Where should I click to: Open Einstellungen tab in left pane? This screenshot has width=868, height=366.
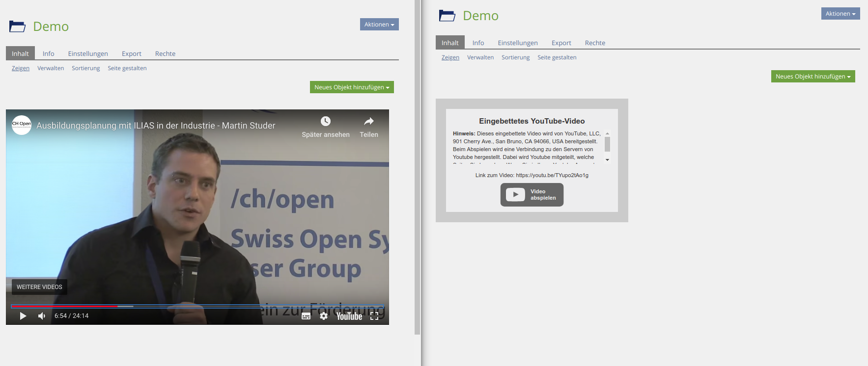(x=88, y=53)
